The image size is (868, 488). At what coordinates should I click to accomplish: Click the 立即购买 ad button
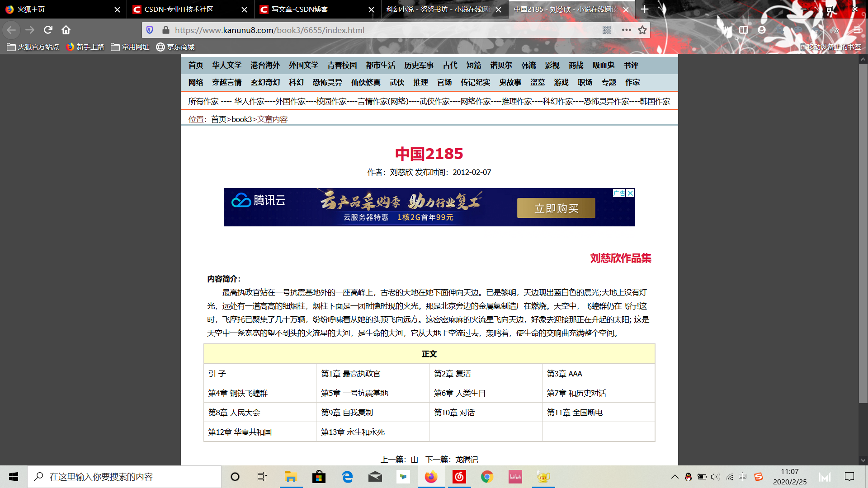pos(556,208)
